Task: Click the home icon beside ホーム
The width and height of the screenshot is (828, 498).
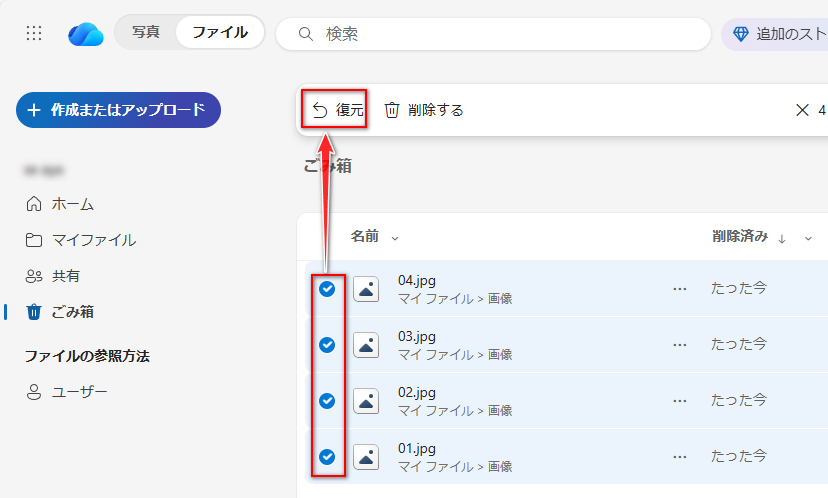Action: click(x=34, y=204)
